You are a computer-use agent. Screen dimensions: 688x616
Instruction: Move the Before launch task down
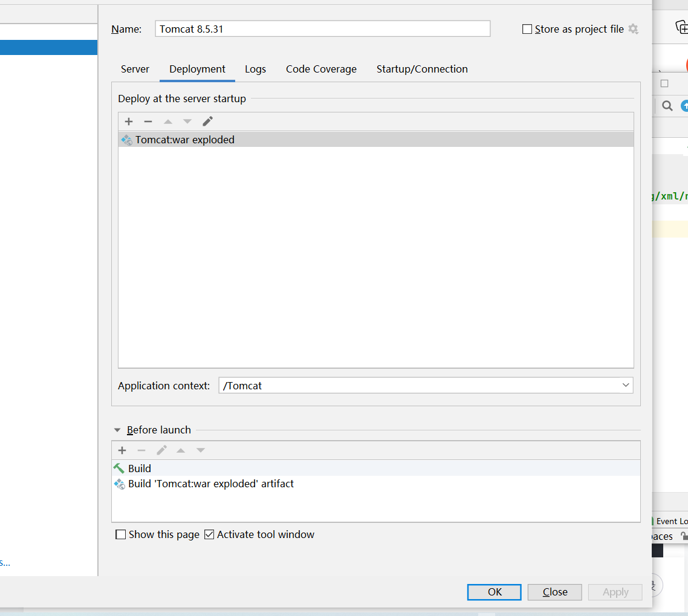point(201,450)
